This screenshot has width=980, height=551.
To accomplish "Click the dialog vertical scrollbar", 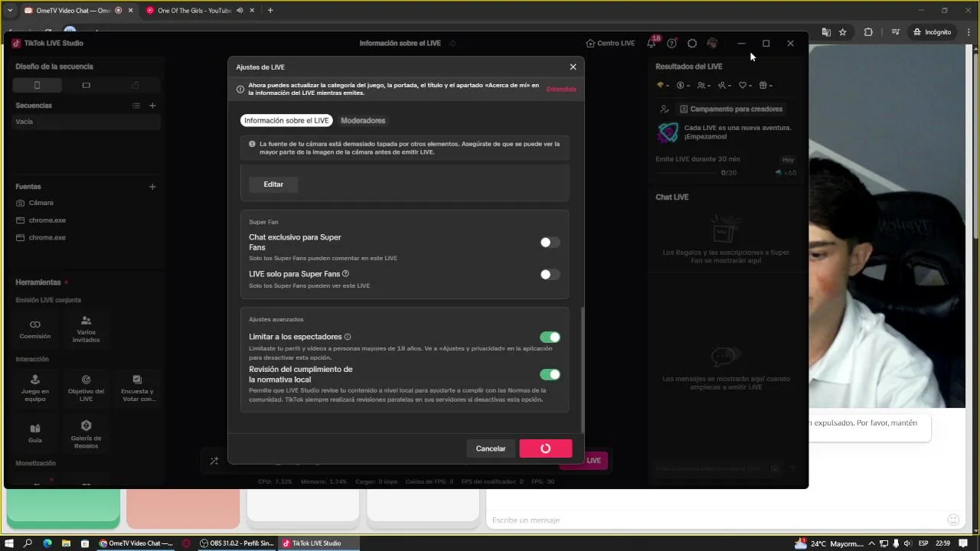I will [x=583, y=370].
